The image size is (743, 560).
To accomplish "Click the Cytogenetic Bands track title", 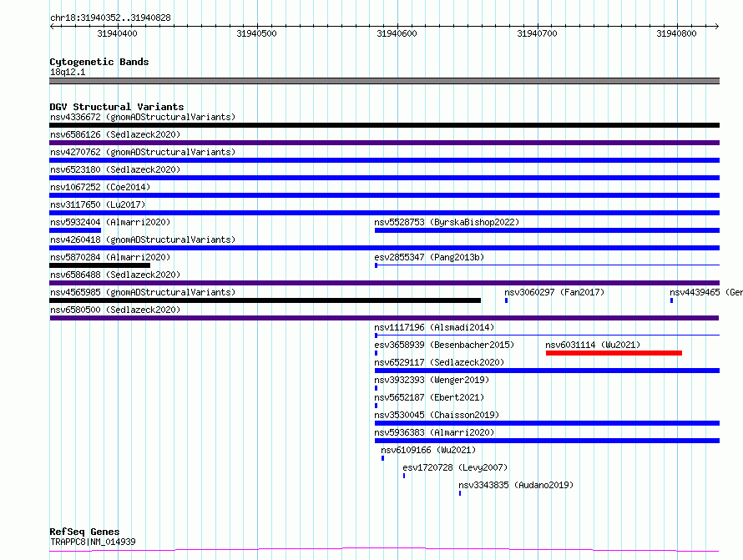I will tap(99, 62).
